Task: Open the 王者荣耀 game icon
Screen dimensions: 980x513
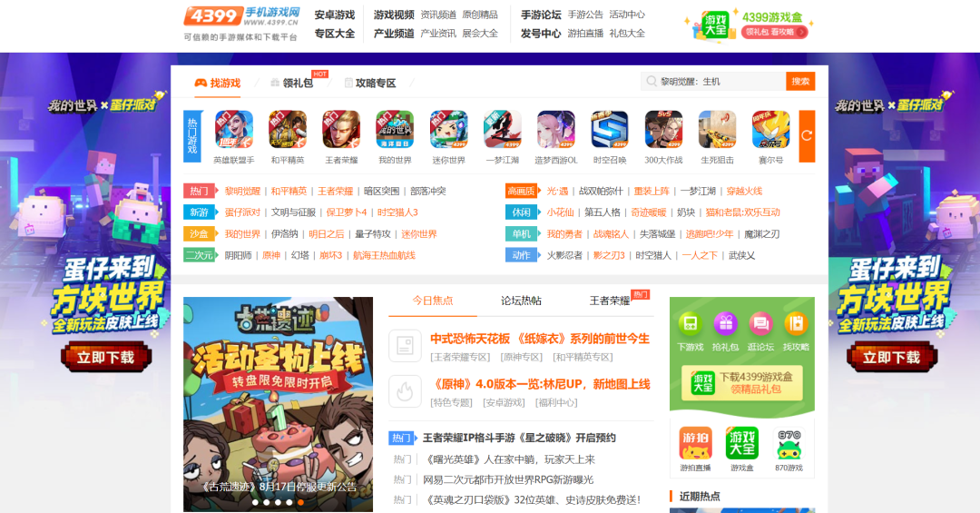Action: pos(341,130)
